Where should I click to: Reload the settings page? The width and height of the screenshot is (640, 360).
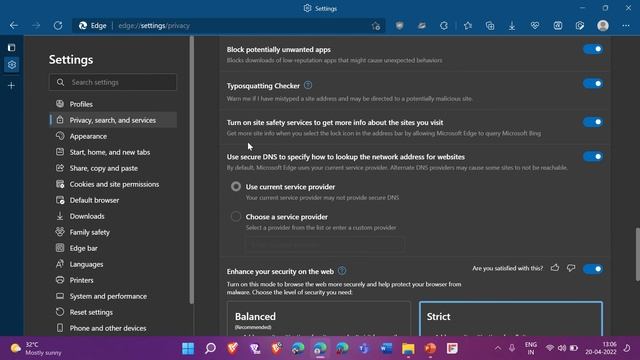58,25
